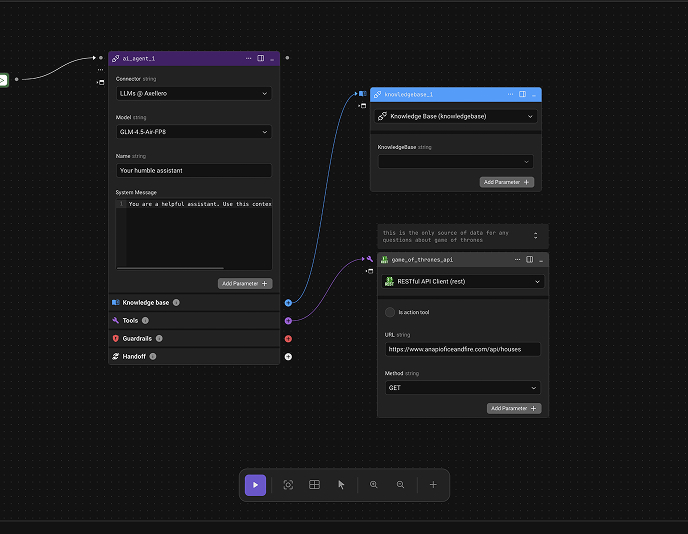Enable the 'Is action tool' toggle
This screenshot has width=688, height=534.
click(390, 312)
